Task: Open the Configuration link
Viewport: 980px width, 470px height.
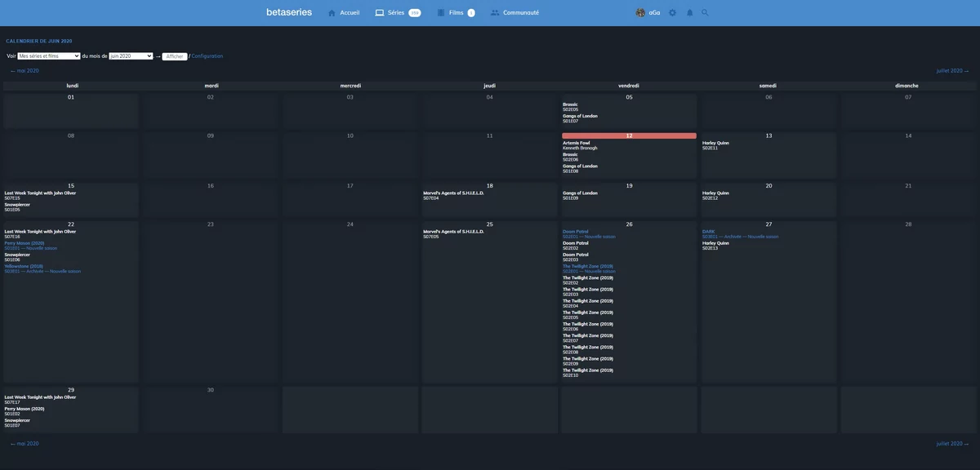Action: click(x=207, y=56)
